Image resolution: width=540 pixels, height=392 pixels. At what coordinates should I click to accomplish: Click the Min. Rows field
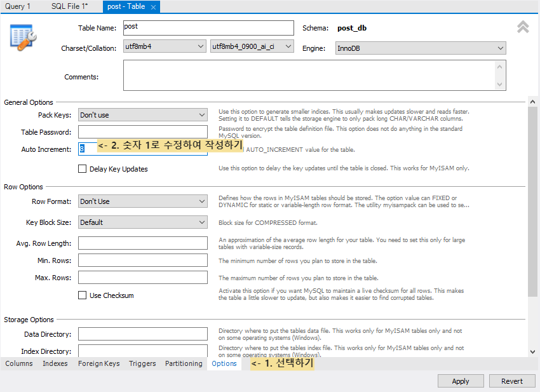pos(142,260)
